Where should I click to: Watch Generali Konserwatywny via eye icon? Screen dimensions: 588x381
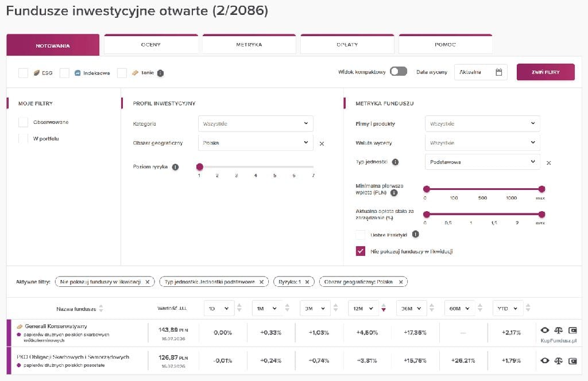[x=545, y=330]
